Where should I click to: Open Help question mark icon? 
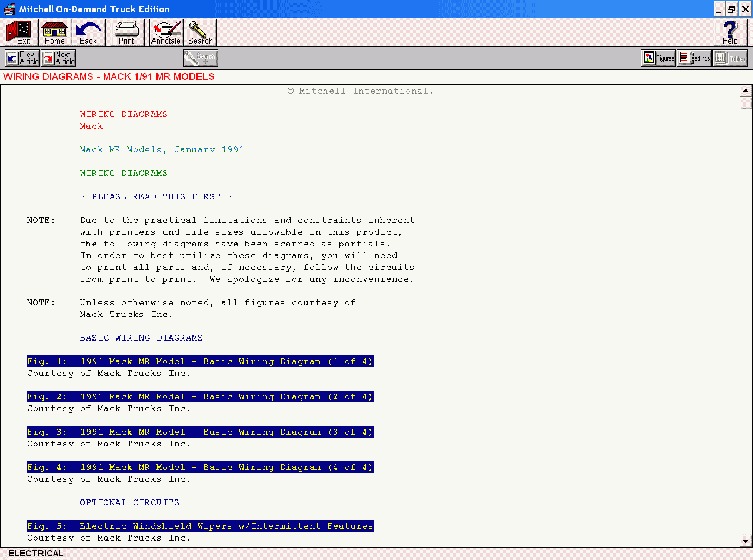[730, 32]
